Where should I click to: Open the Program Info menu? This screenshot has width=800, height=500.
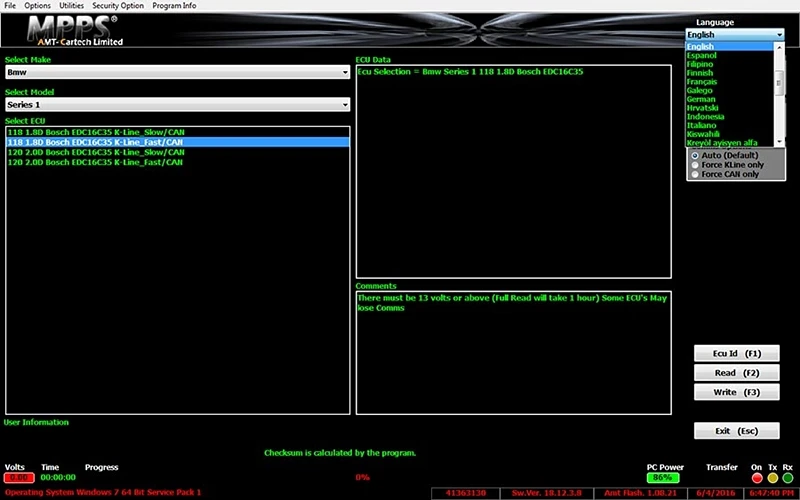[174, 6]
